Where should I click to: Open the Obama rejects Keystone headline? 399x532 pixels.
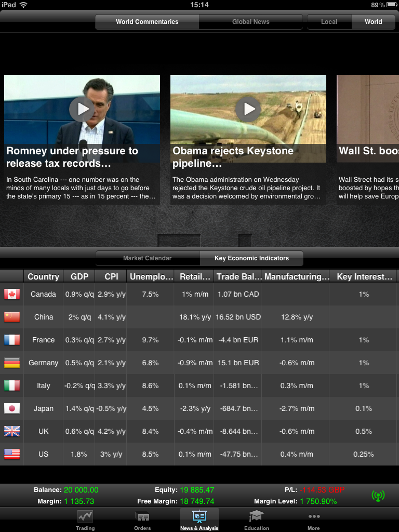coord(233,157)
